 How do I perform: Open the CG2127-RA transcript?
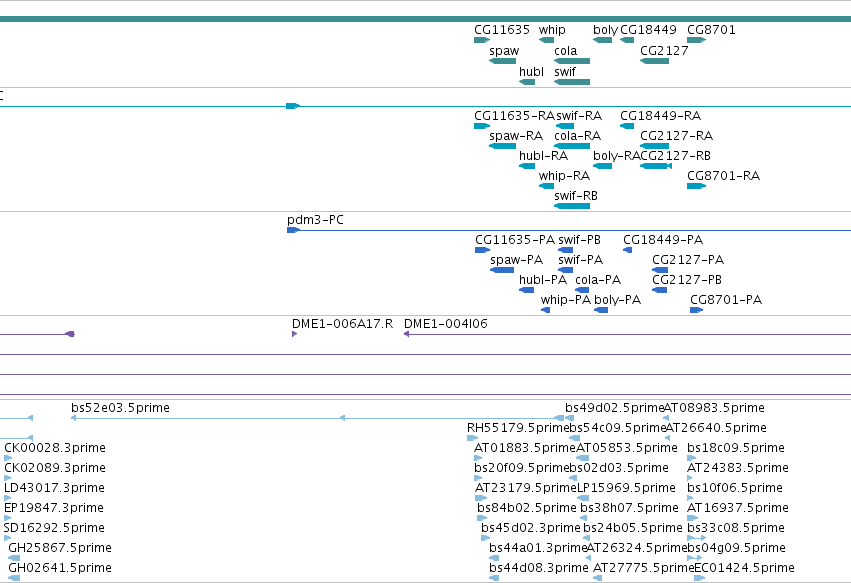click(x=655, y=146)
